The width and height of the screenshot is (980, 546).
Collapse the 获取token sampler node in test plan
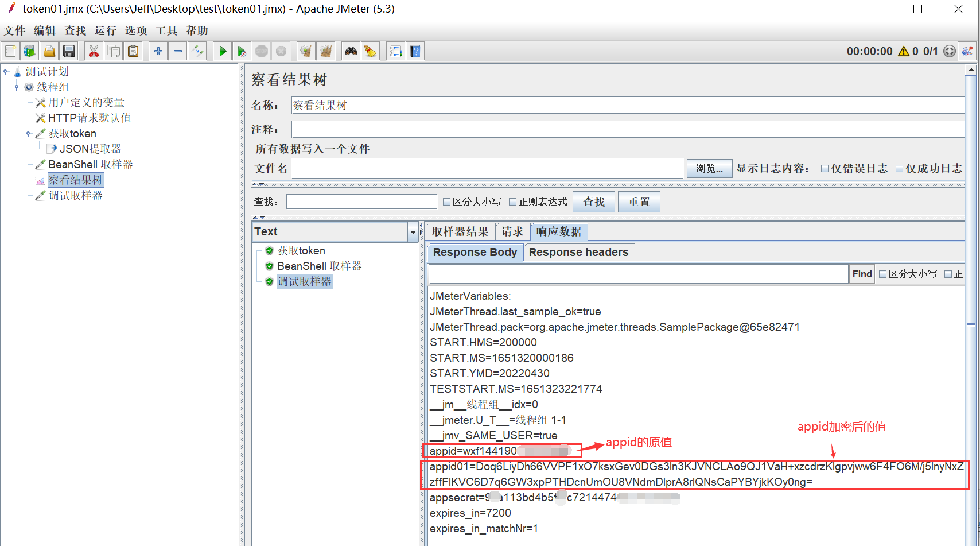point(28,134)
